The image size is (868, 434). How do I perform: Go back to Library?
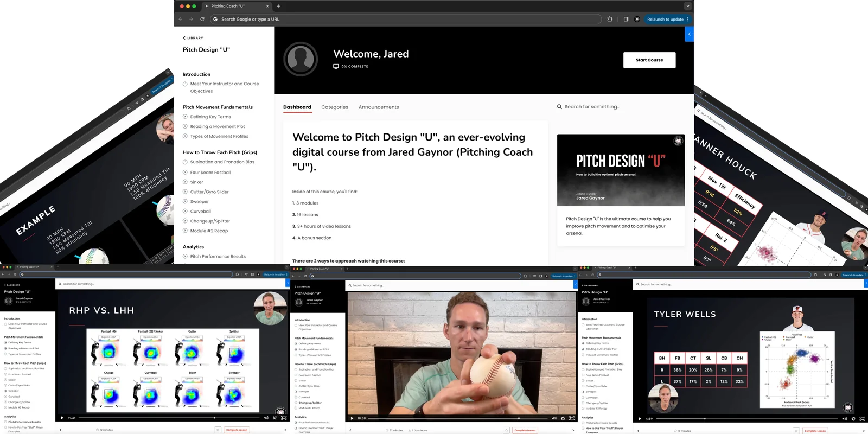pyautogui.click(x=193, y=38)
